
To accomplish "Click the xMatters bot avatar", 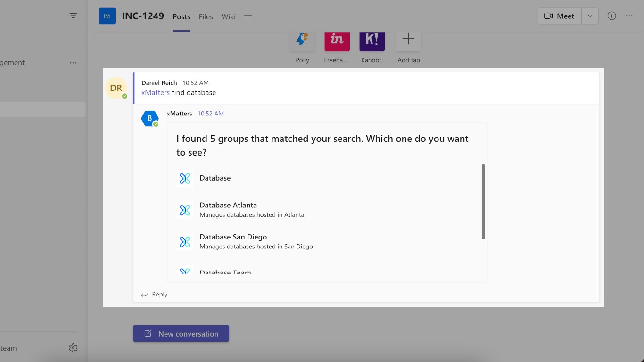I will pos(150,118).
